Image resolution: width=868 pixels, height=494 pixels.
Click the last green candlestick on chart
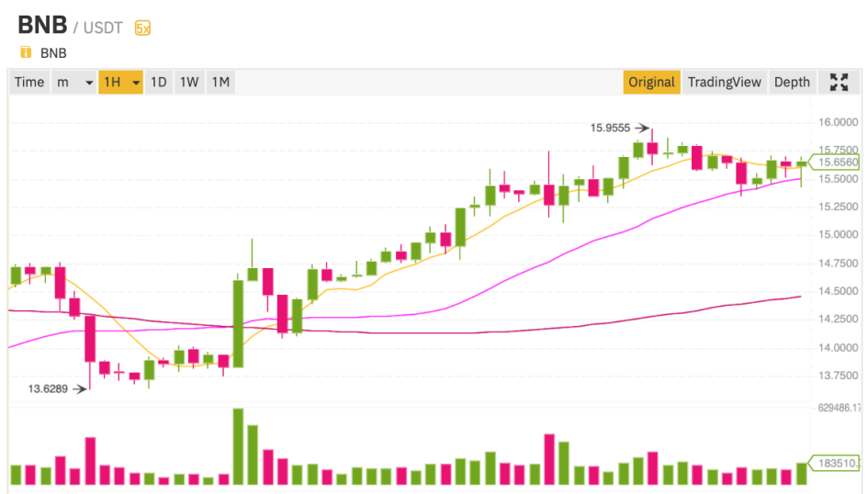click(x=802, y=163)
